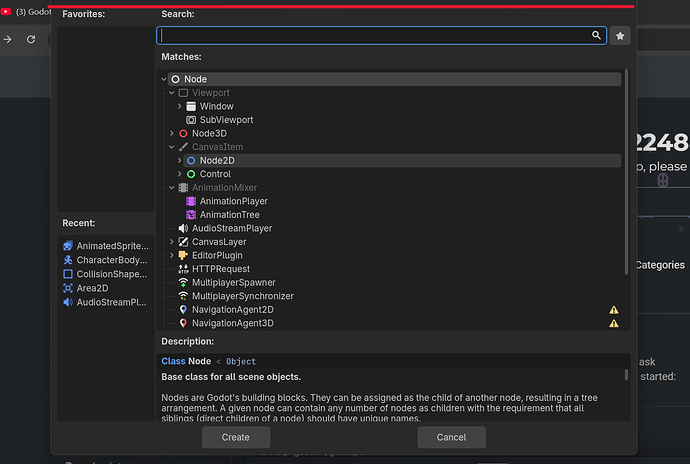Click the CanvasItem brush icon
Image resolution: width=690 pixels, height=464 pixels.
click(184, 147)
